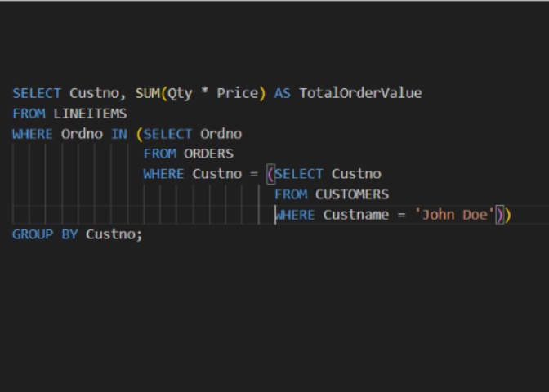Viewport: 549px width, 392px height.
Task: Click the Custname column in the innermost WHERE
Action: pos(355,215)
